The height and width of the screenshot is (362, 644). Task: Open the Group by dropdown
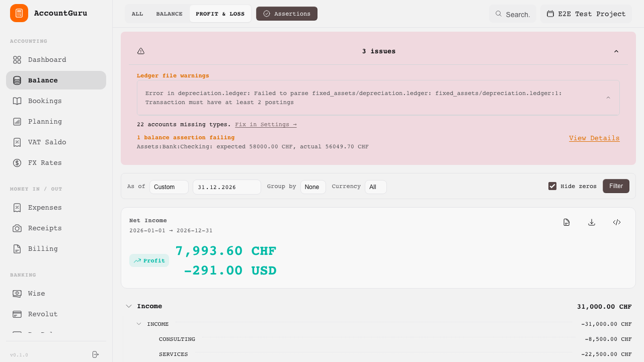tap(312, 187)
